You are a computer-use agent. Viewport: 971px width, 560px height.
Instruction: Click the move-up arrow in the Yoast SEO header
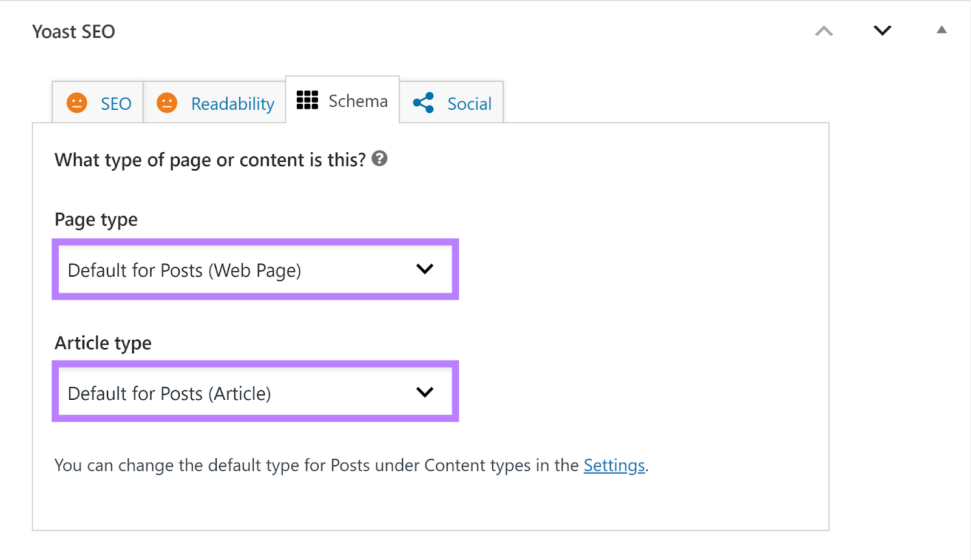coord(823,31)
